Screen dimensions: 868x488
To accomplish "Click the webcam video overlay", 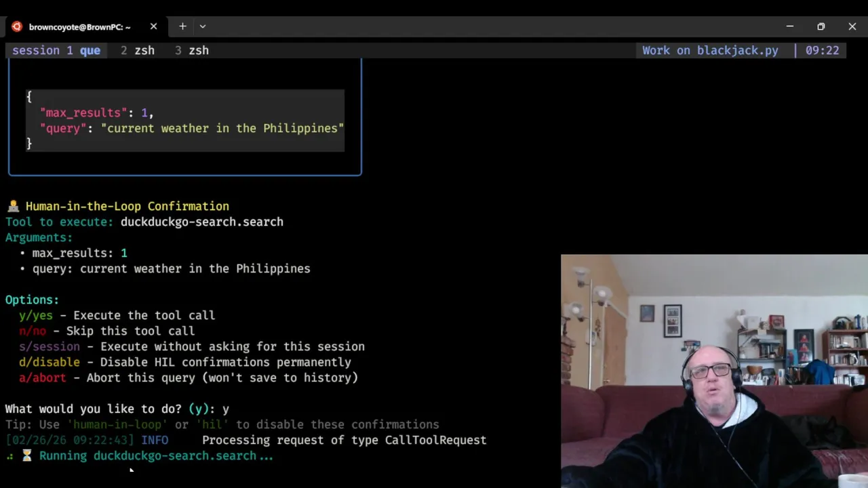I will [714, 371].
